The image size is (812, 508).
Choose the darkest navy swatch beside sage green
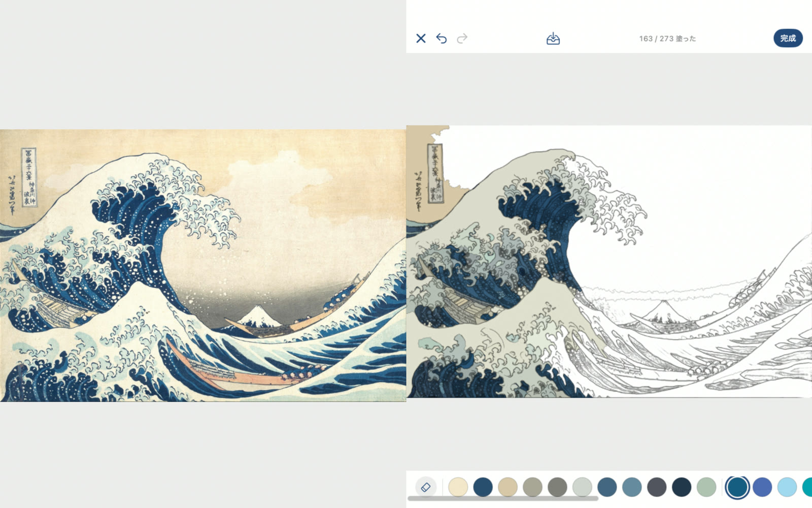pos(682,487)
